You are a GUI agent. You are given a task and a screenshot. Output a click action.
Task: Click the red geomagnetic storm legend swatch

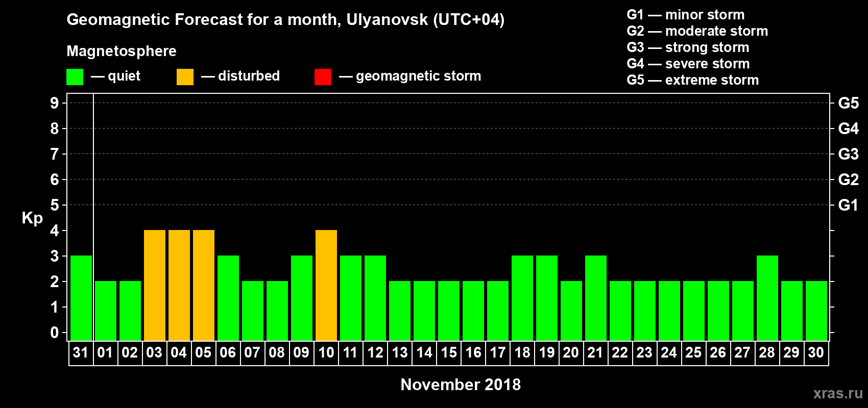coord(323,77)
